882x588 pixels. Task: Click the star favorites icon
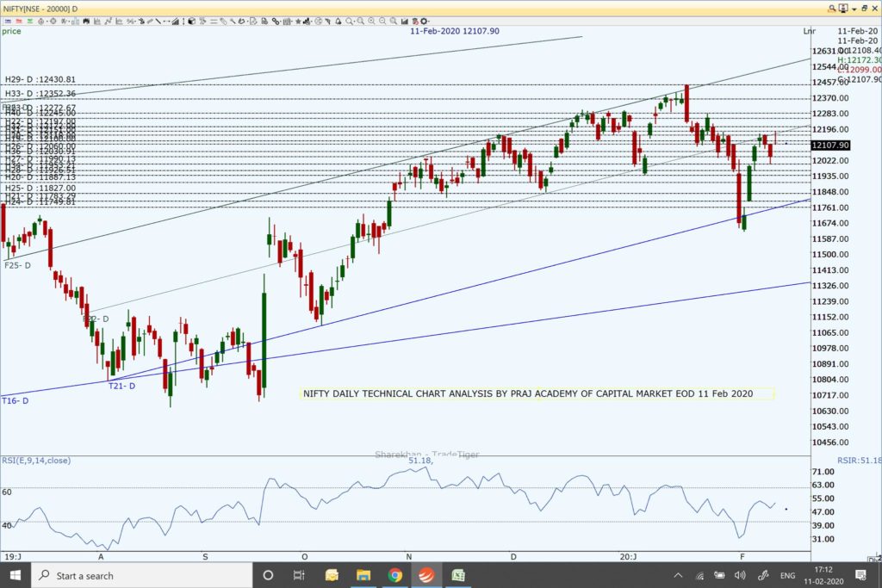(298, 22)
